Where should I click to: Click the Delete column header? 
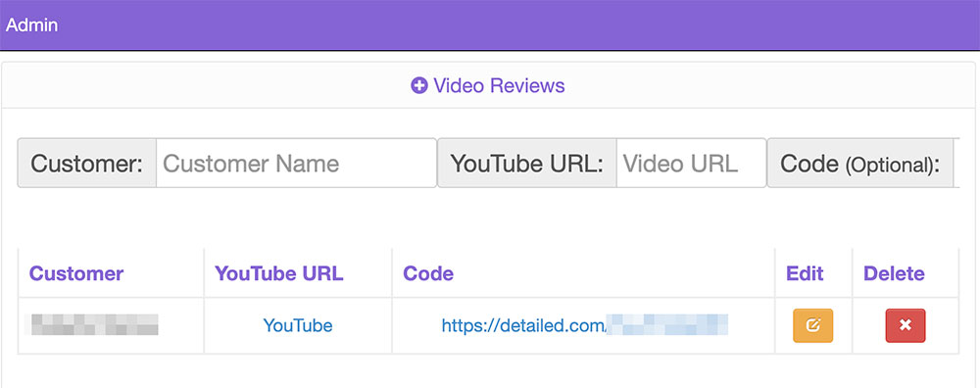pos(894,273)
